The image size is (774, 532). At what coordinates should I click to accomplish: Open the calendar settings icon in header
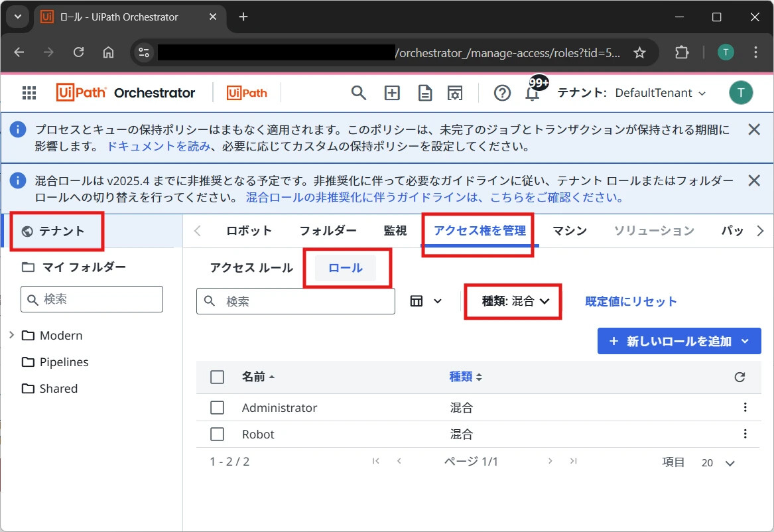point(455,93)
